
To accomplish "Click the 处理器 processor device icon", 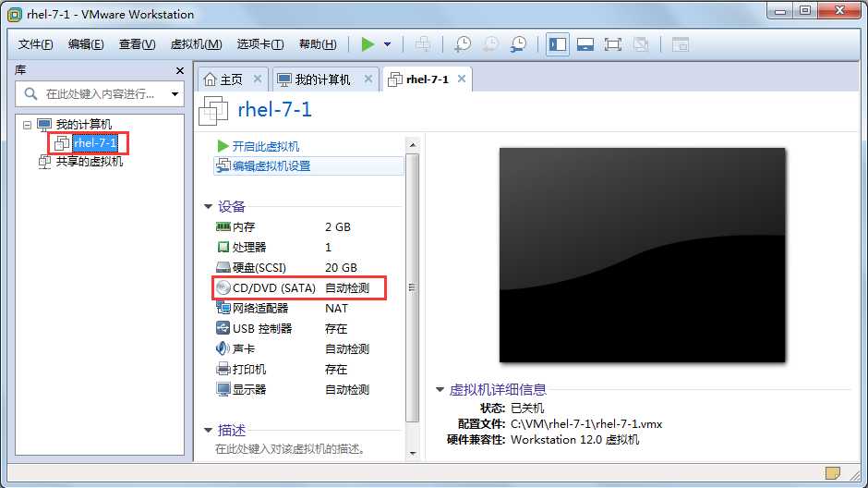I will tap(223, 247).
